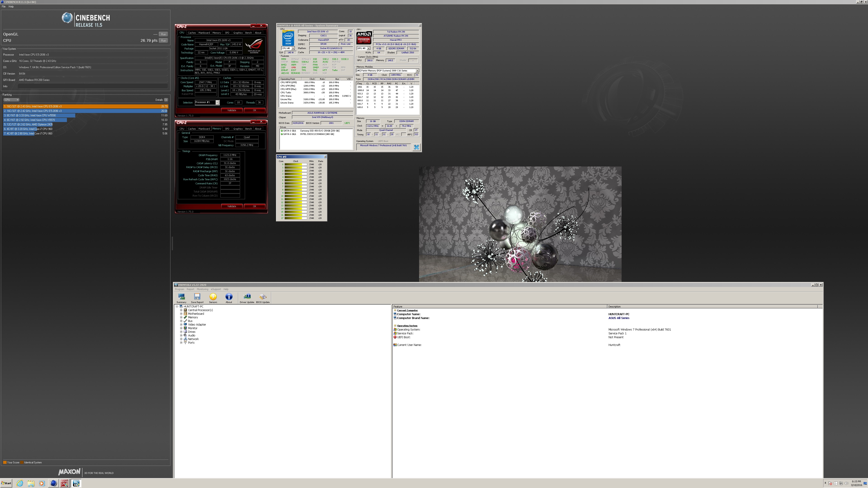Screen dimensions: 868x488
Task: Click the Feature column header in HWiNFO64
Action: coord(499,307)
